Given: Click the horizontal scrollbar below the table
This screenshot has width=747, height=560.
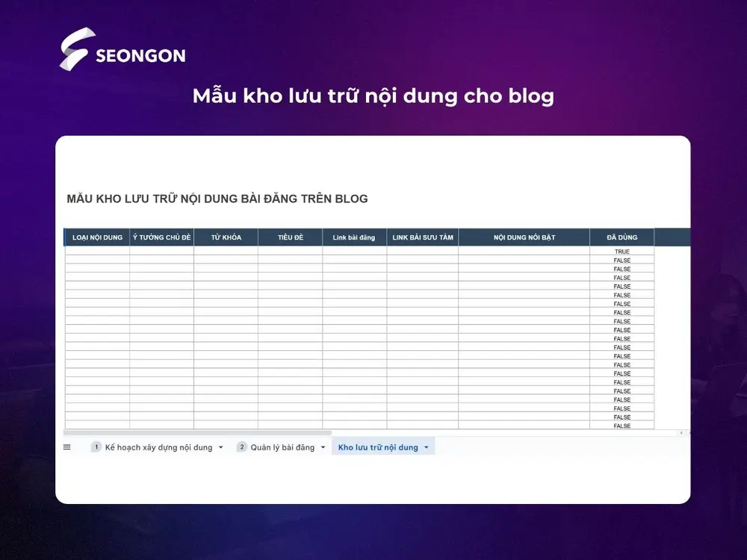Looking at the screenshot, I should [x=198, y=433].
